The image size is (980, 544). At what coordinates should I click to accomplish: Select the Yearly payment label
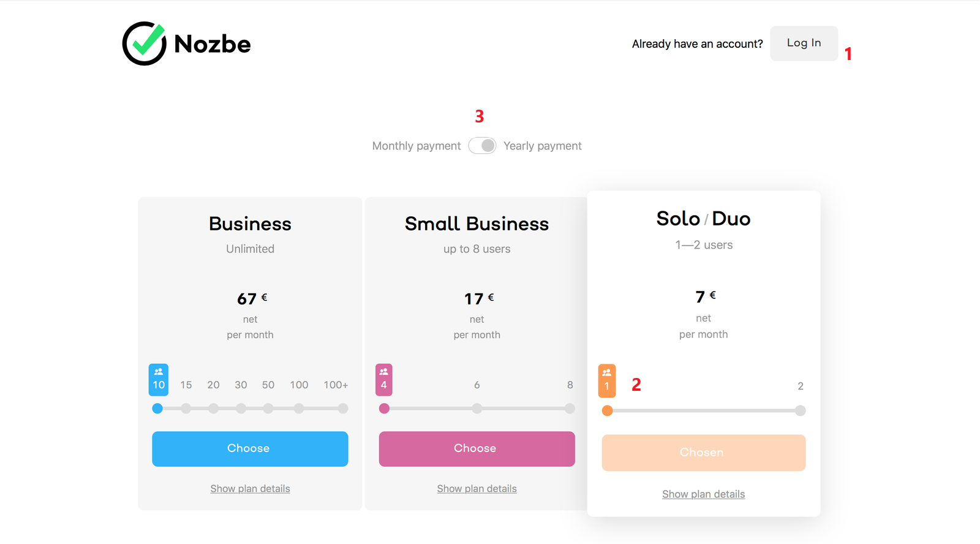(x=542, y=146)
